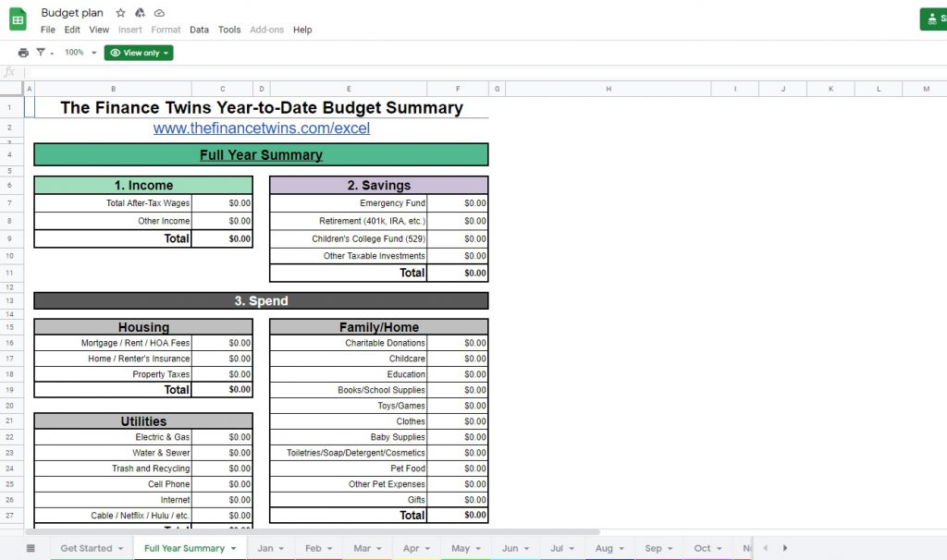
Task: Open the thefinancetwins.com/excel link
Action: tap(261, 128)
